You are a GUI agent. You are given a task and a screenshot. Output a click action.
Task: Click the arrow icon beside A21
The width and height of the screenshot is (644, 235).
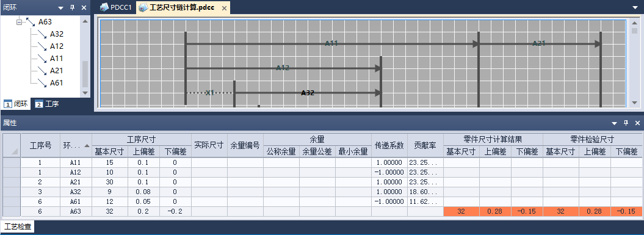click(x=43, y=71)
